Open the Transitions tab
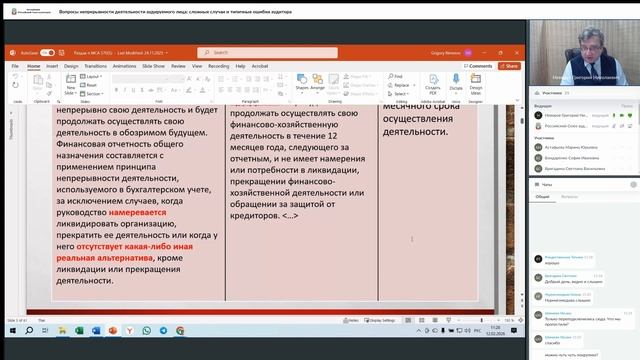 tap(96, 66)
